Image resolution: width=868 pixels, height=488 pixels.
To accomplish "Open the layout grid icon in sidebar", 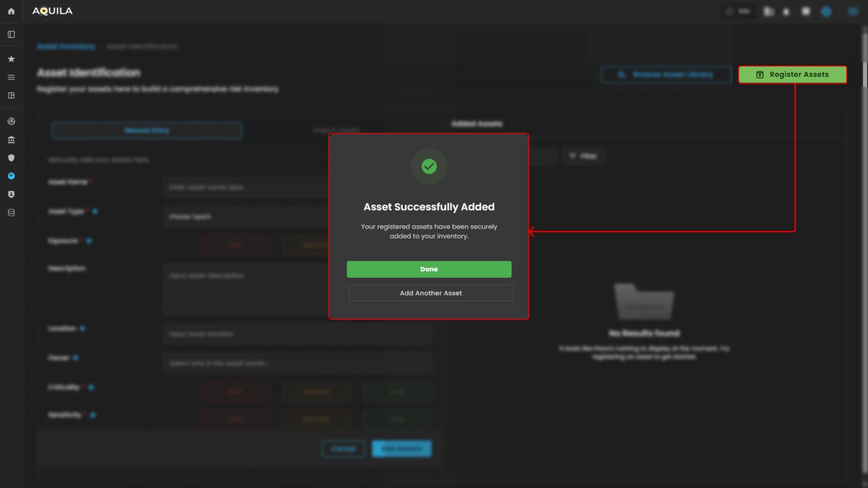I will coord(11,96).
